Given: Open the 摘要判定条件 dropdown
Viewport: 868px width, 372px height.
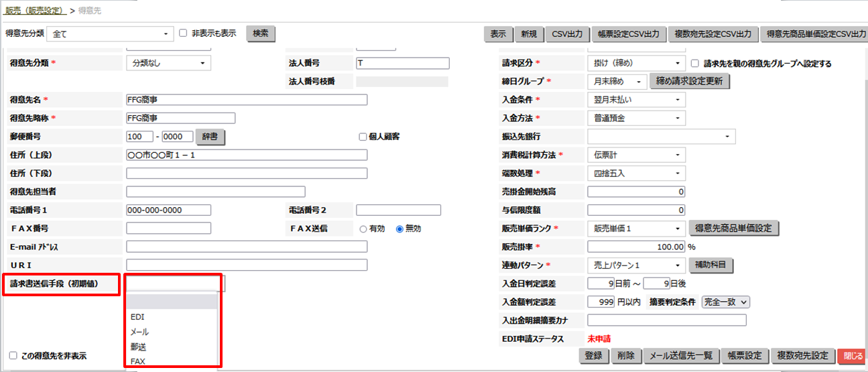Looking at the screenshot, I should tap(725, 302).
